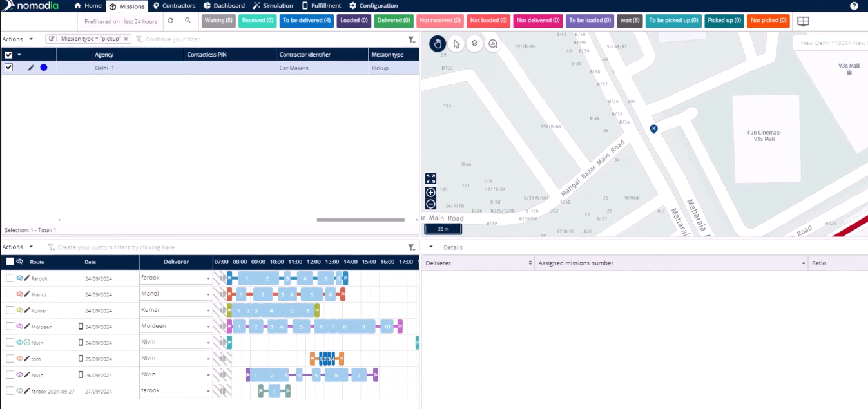Refresh the missions list with reload icon
Viewport: 868px width, 409px height.
(x=171, y=21)
